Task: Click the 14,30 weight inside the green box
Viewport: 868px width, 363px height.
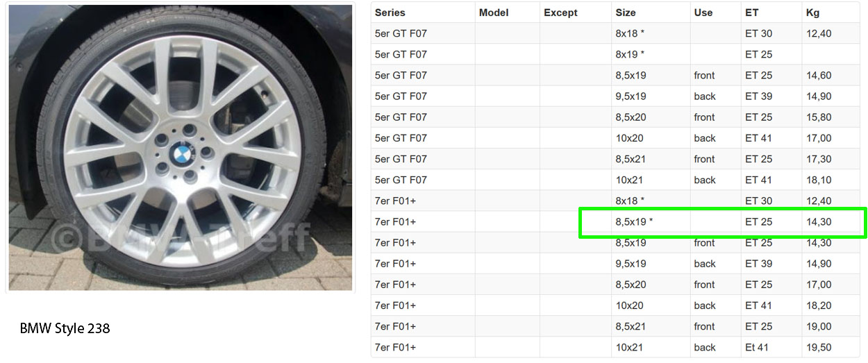Action: tap(819, 222)
